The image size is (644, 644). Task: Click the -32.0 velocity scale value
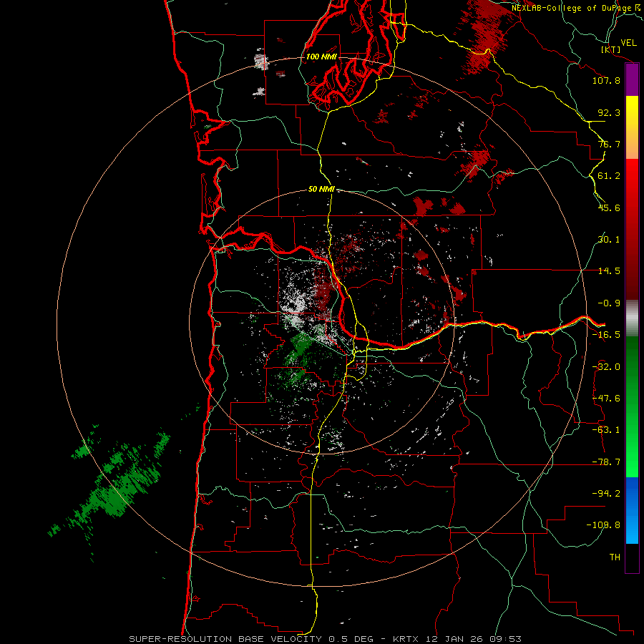[606, 367]
